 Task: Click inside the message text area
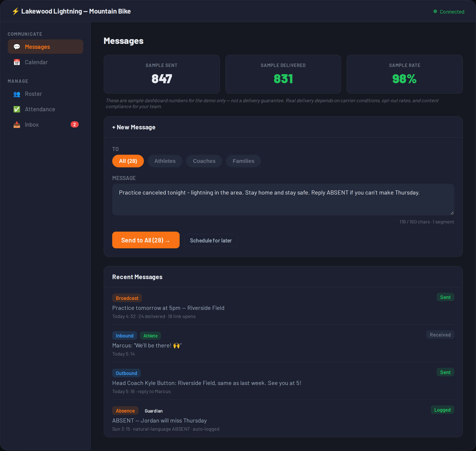pos(283,200)
